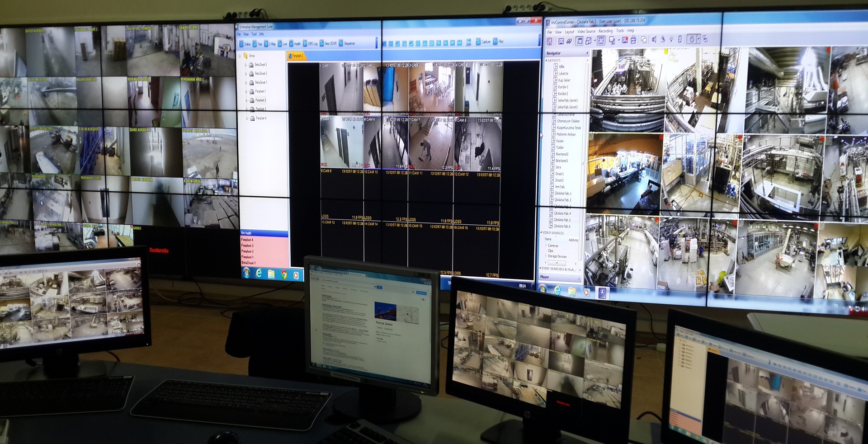This screenshot has height=444, width=868.
Task: Expand BetaZiraat-3 in the device tree
Action: [x=245, y=74]
